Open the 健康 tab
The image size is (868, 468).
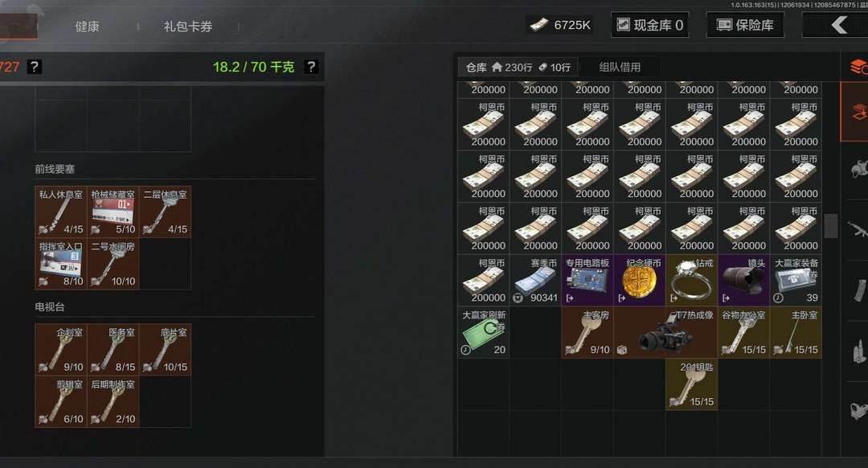88,26
